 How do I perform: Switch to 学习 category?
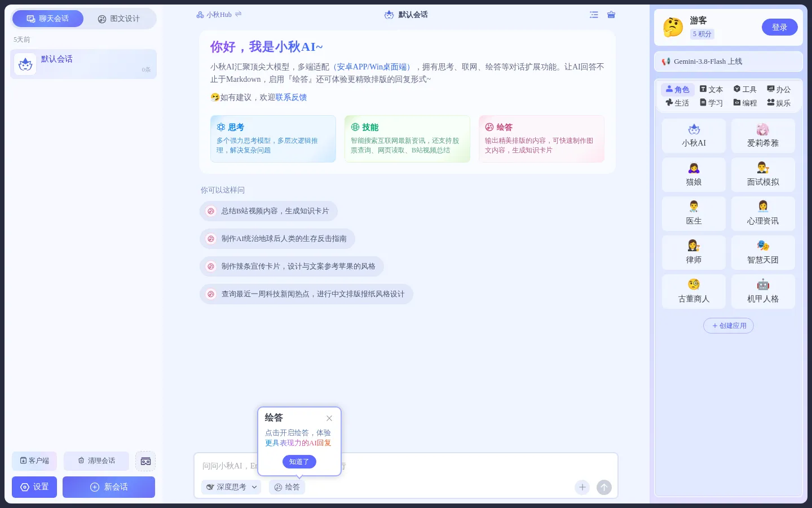(711, 103)
